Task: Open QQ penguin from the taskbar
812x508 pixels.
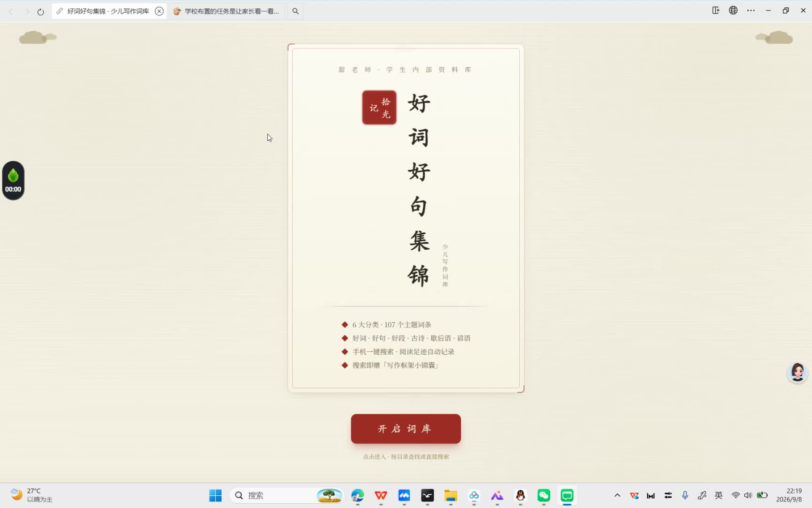Action: pos(521,495)
